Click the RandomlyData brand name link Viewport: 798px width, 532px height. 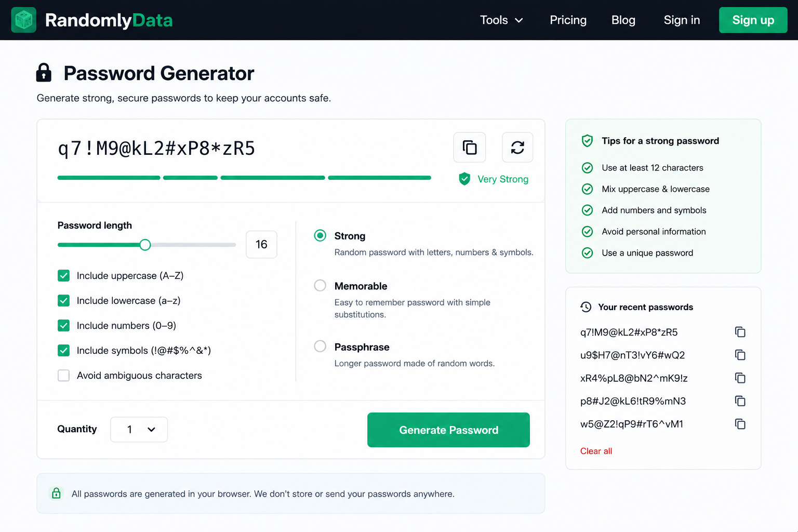pos(109,20)
